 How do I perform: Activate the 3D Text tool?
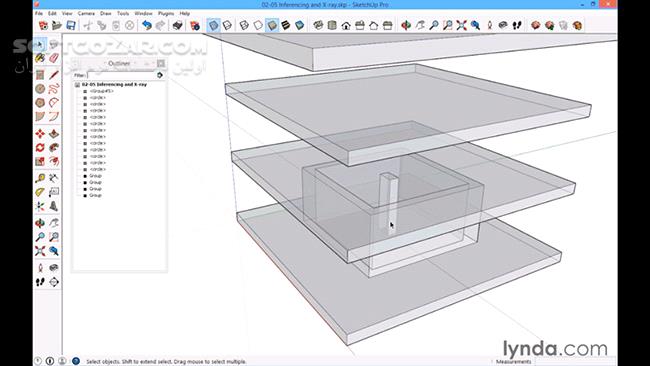tap(54, 206)
